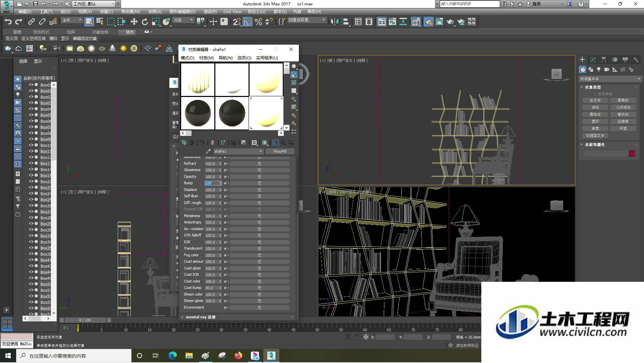Click the Bump map slot 无 button
The width and height of the screenshot is (644, 363).
coord(259,183)
